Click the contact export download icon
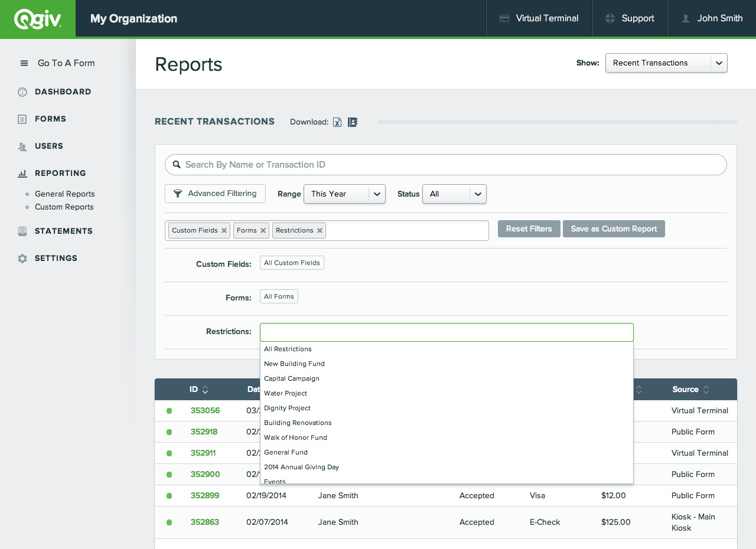 click(x=353, y=122)
